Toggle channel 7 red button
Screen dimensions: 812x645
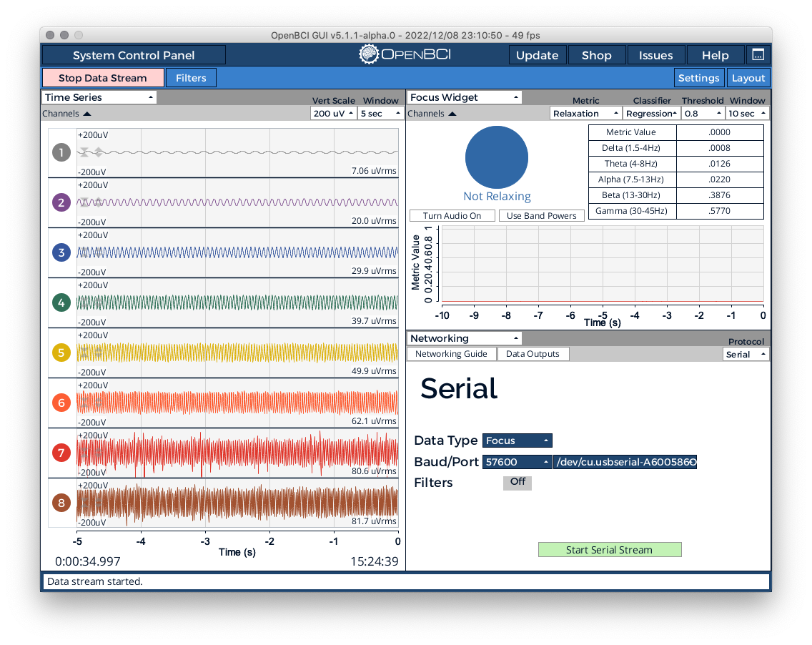(x=61, y=453)
